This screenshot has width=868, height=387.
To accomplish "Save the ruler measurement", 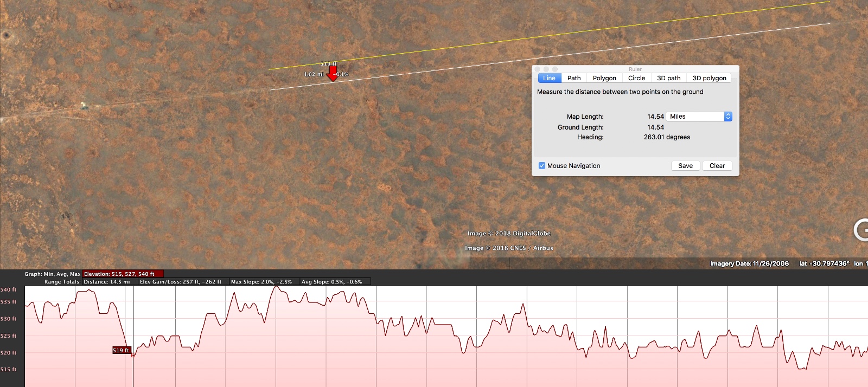I will point(685,166).
